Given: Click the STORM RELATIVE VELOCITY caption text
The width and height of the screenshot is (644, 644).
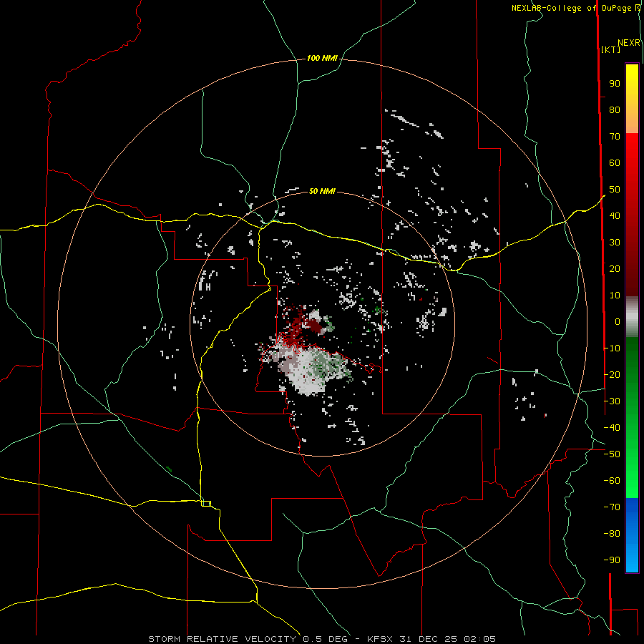Looking at the screenshot, I should tap(223, 639).
